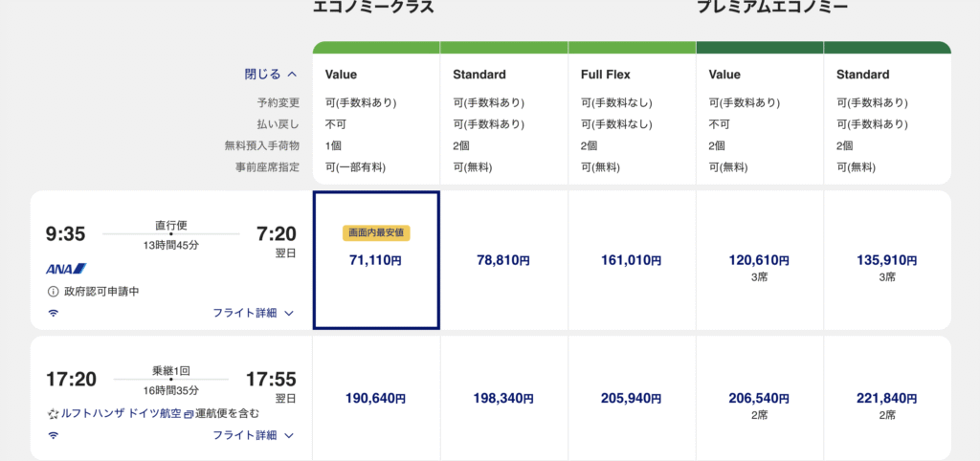Click the info icon beside 政府認可申請中
The height and width of the screenshot is (461, 980).
pyautogui.click(x=53, y=291)
